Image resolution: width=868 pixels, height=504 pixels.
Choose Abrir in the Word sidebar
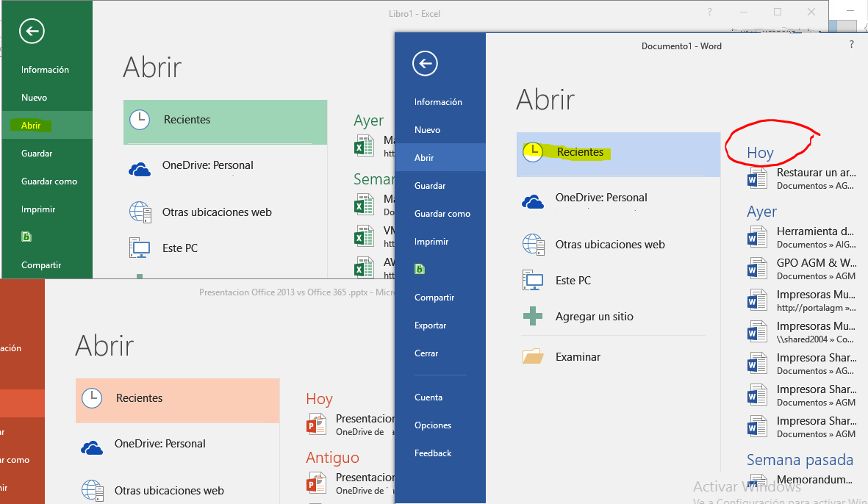pos(424,158)
